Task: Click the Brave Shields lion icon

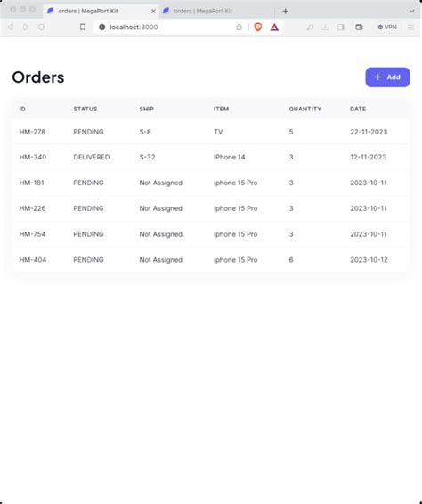Action: pos(258,28)
